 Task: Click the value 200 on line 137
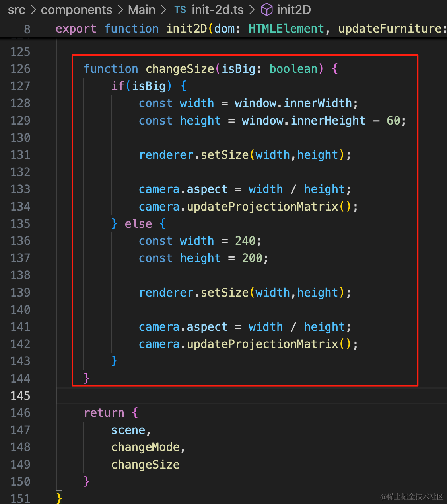click(x=252, y=258)
